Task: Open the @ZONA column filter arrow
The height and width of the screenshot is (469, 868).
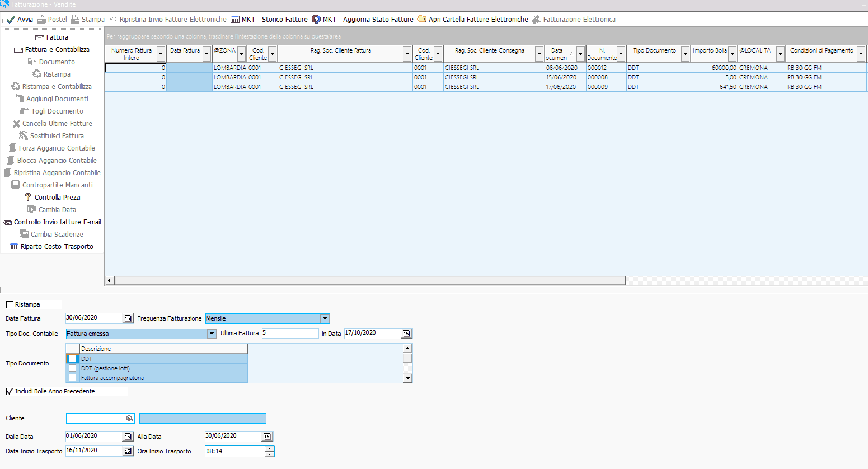Action: pyautogui.click(x=242, y=54)
